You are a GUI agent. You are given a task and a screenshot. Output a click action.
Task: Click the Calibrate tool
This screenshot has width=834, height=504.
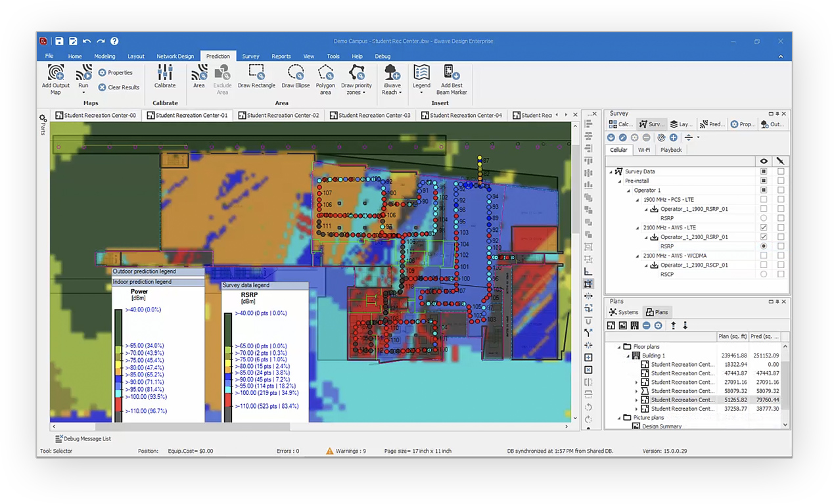[165, 76]
